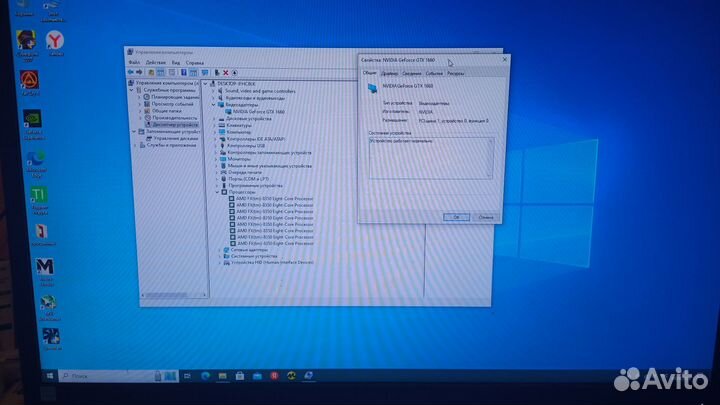Screen dimensions: 720x405
Task: Click the blue Help icon in the toolbar
Action: 183,73
